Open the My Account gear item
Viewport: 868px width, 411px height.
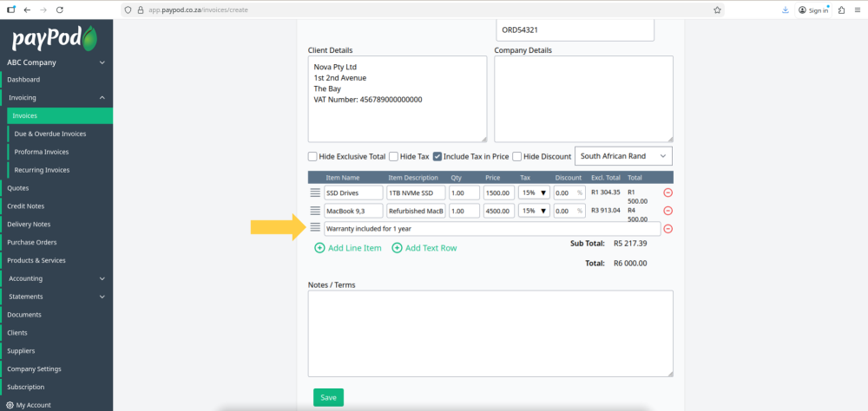click(29, 405)
